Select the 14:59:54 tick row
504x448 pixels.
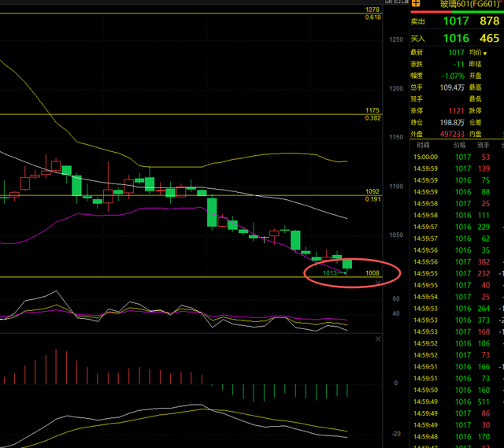457,297
